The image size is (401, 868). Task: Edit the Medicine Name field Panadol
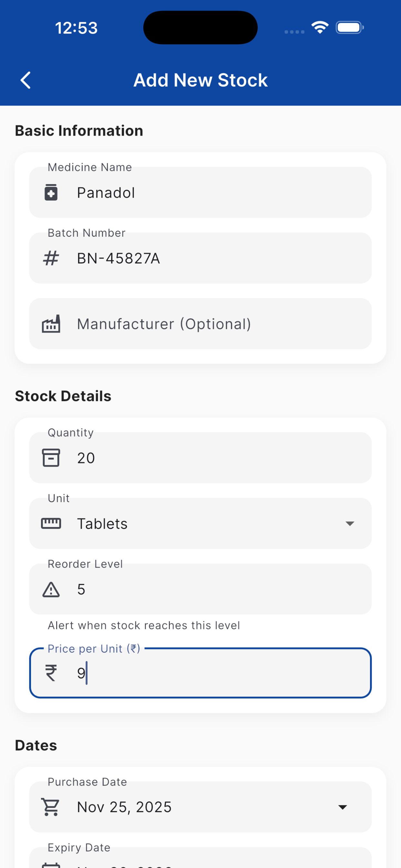216,193
